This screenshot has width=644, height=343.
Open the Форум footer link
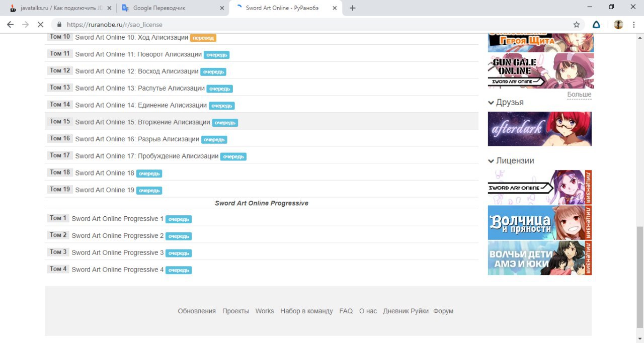tap(443, 311)
